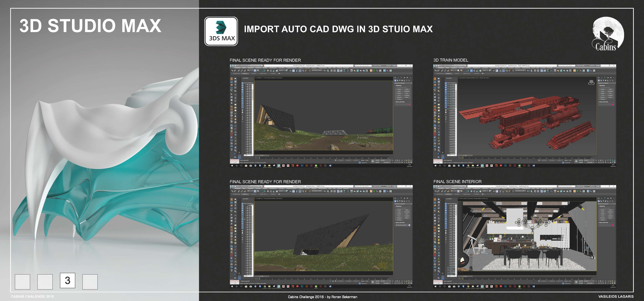Click Render Production teapot in CAMERA 02.max window
Viewport: 644px width, 301px height.
click(x=361, y=191)
